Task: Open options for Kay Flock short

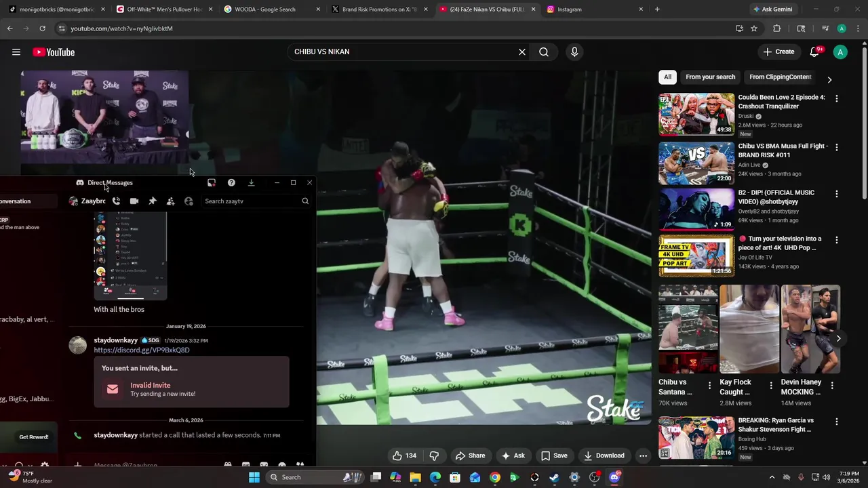Action: [771, 386]
